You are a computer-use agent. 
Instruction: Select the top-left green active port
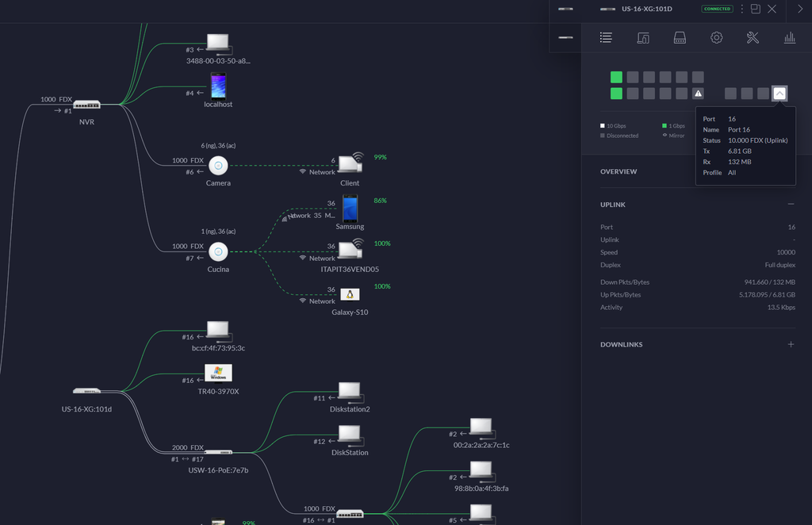[x=616, y=77]
